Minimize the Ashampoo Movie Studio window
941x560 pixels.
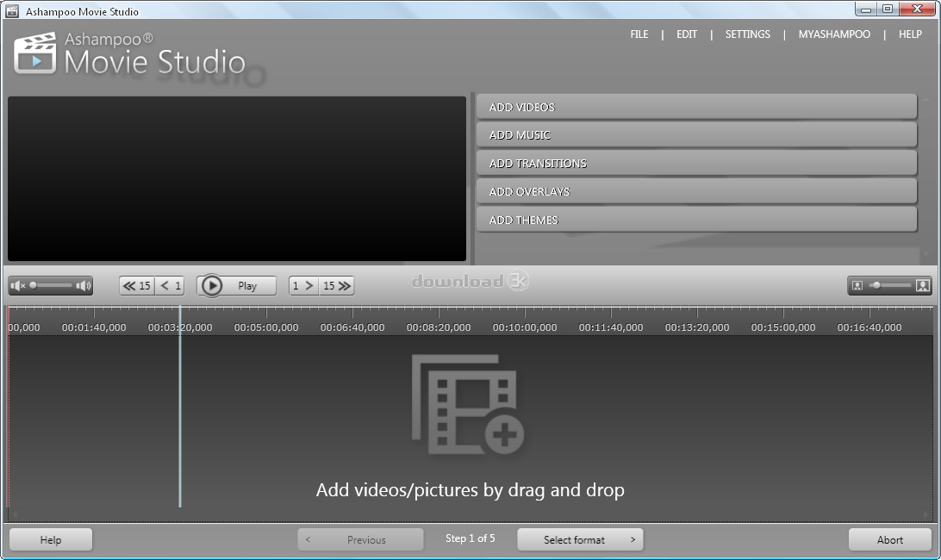(865, 9)
